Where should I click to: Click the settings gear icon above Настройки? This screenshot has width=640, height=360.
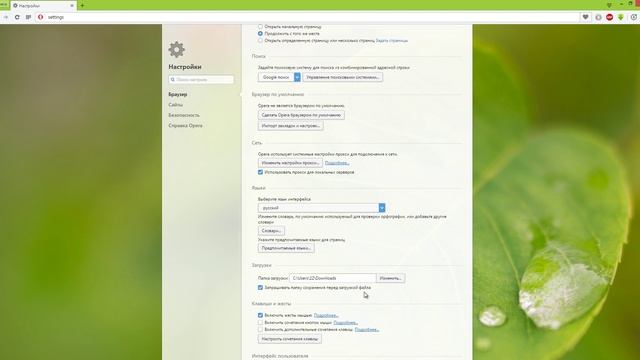[176, 49]
